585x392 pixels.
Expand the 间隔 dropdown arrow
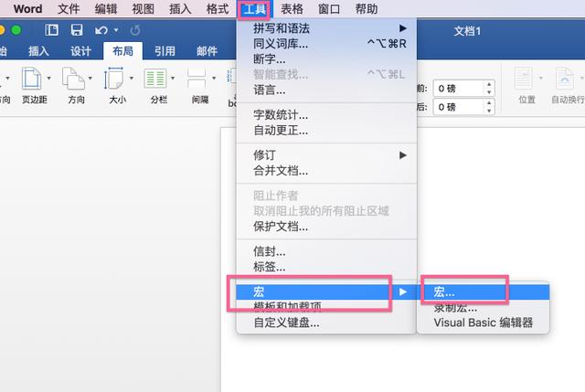click(214, 79)
